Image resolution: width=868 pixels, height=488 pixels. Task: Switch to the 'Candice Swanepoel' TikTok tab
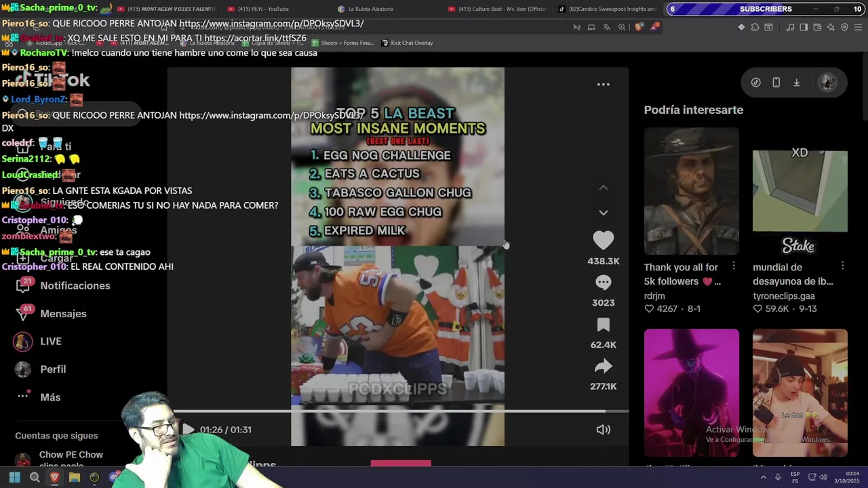tap(607, 9)
